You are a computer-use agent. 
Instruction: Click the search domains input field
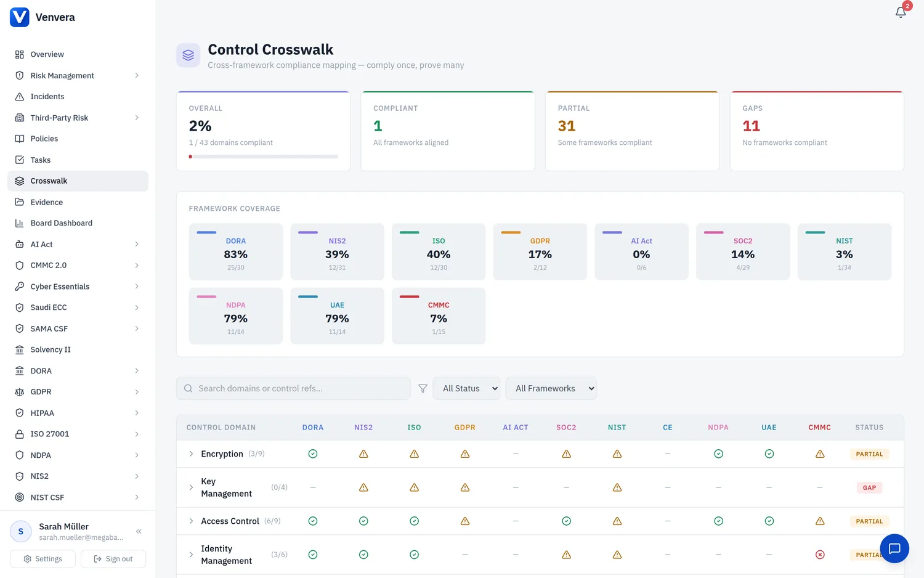point(293,389)
